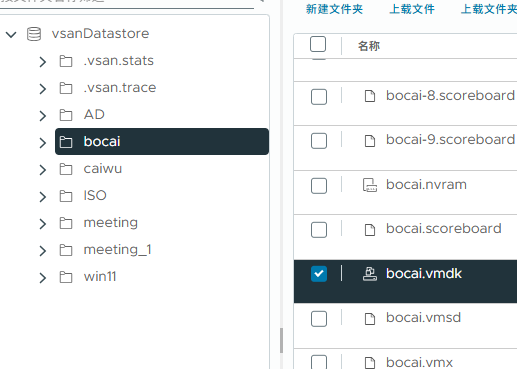Check the bocai.vmsd checkbox
Image resolution: width=517 pixels, height=369 pixels.
319,319
